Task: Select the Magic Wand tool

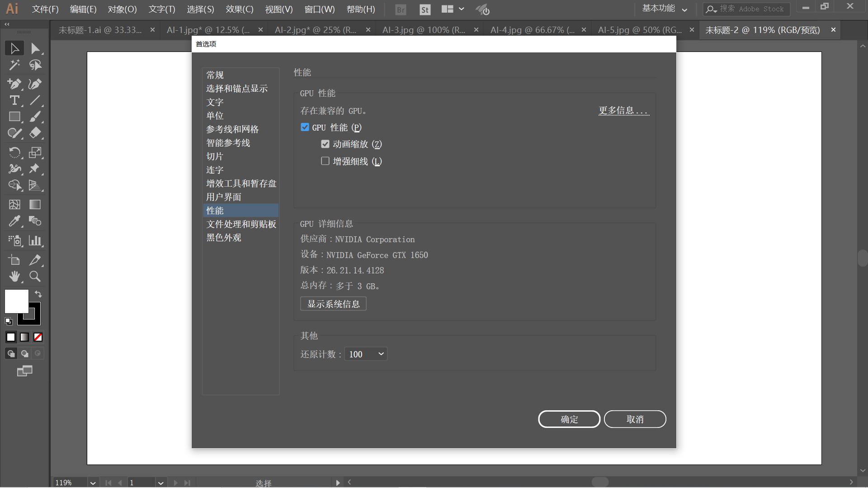Action: pyautogui.click(x=14, y=66)
